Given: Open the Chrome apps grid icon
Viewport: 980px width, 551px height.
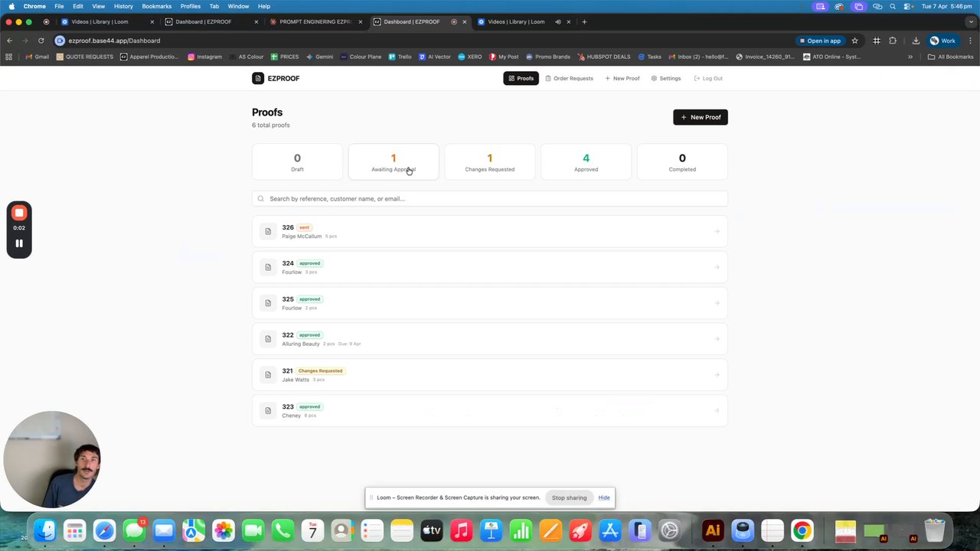Looking at the screenshot, I should [9, 57].
